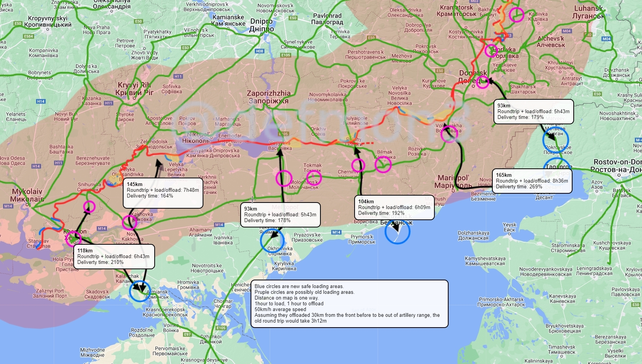Screen dimensions: 642x364
Task: Click the magenta circle at Tokmak
Action: (x=314, y=178)
